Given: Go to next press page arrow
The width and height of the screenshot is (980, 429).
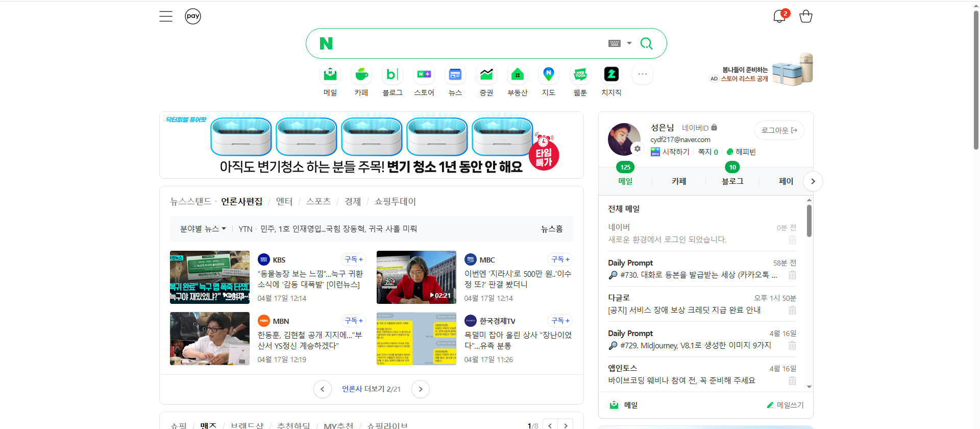Looking at the screenshot, I should coord(421,389).
